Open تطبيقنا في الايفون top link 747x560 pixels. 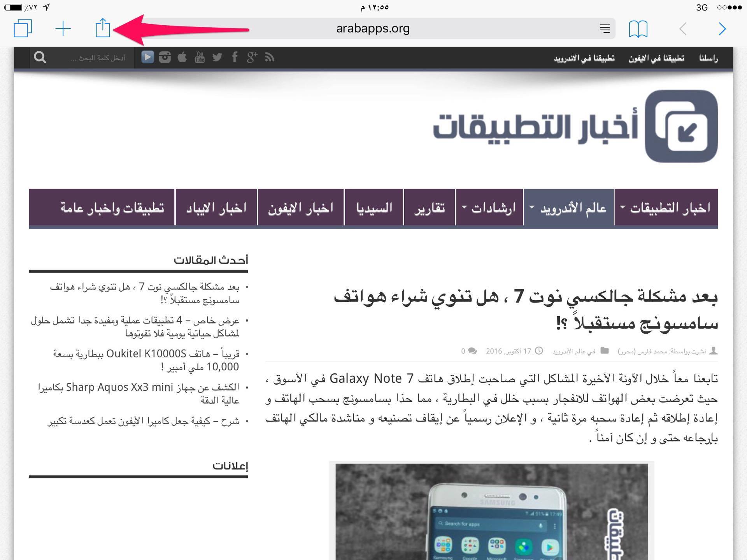(x=656, y=58)
